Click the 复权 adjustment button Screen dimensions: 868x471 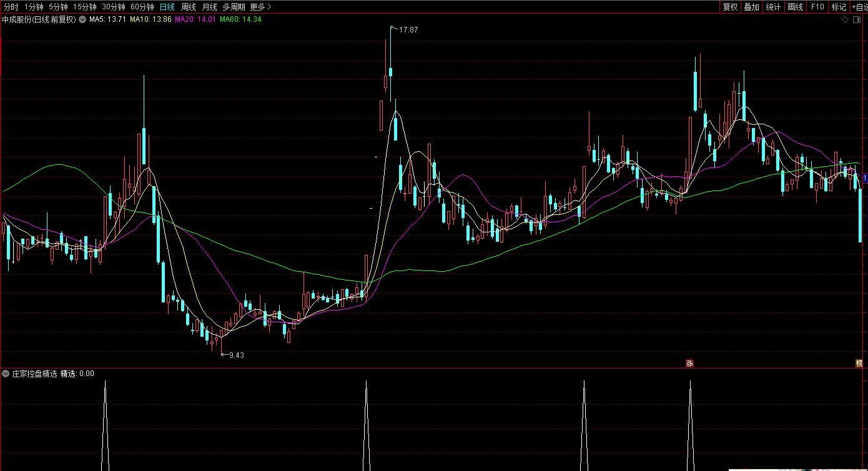click(730, 7)
